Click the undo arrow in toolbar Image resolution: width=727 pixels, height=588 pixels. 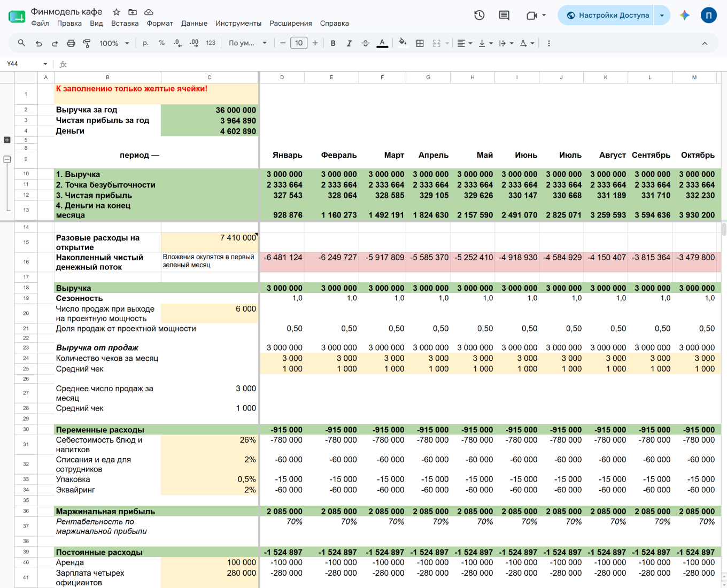click(38, 43)
